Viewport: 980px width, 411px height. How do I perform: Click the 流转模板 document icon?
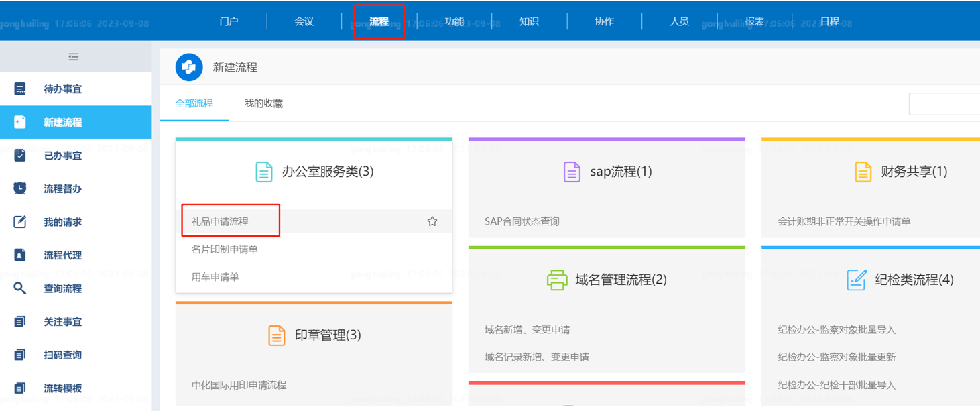[x=20, y=388]
